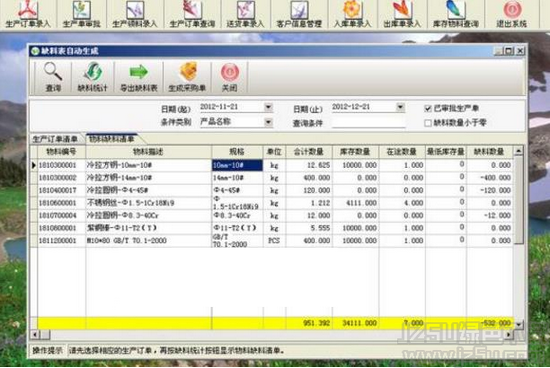
Task: Select row 1810800001
Action: (272, 228)
